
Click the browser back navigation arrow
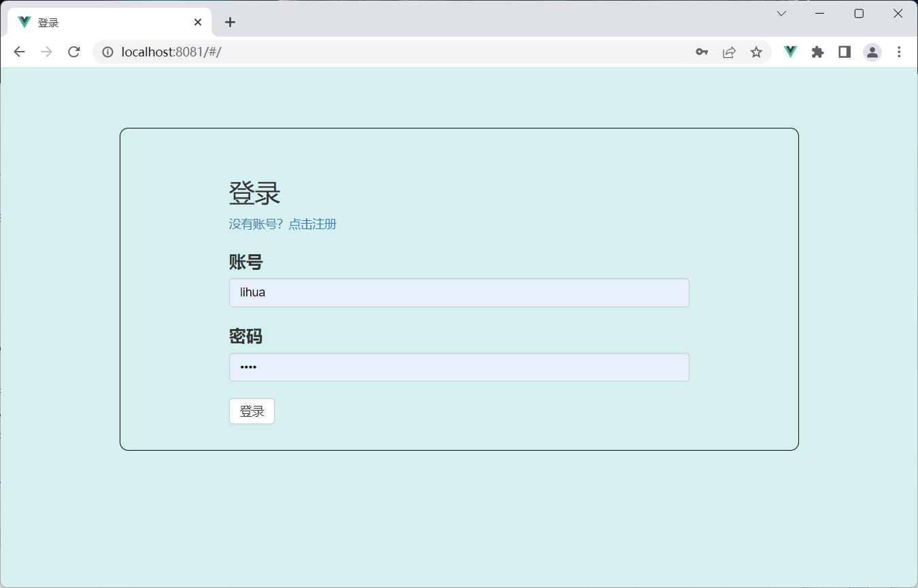(x=19, y=52)
